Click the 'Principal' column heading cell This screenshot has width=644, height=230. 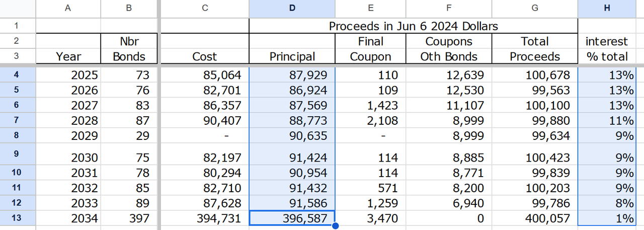292,56
